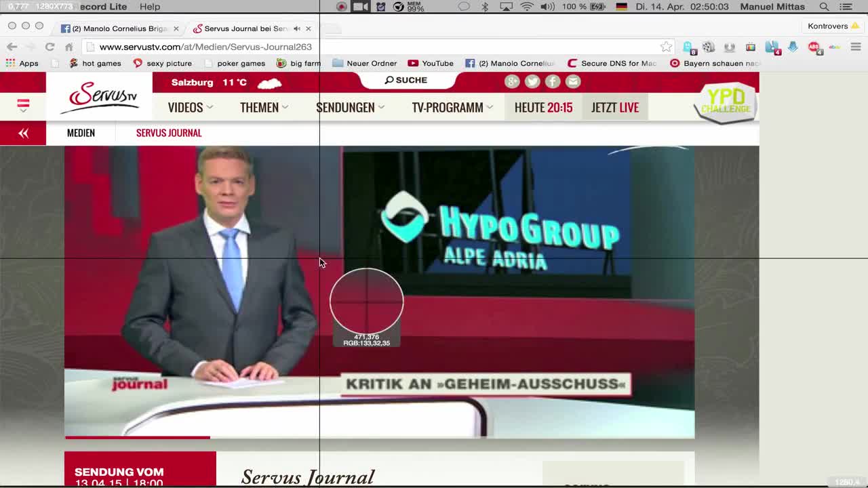Click the blue download arrow extension icon

coord(793,47)
